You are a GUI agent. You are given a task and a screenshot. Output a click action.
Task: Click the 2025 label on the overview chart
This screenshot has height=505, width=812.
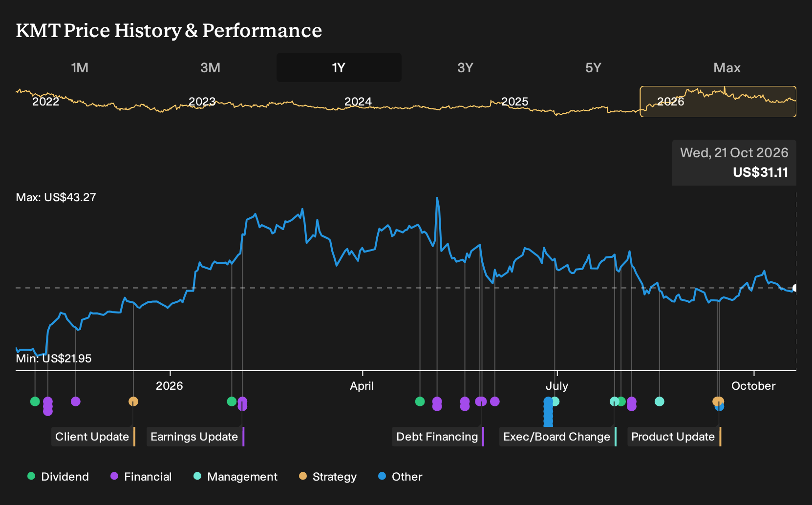click(x=515, y=102)
